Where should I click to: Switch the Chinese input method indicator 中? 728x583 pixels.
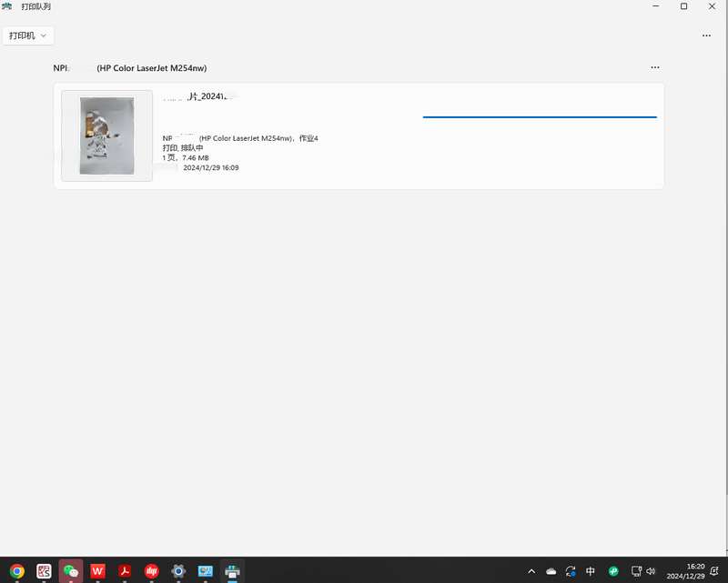591,571
